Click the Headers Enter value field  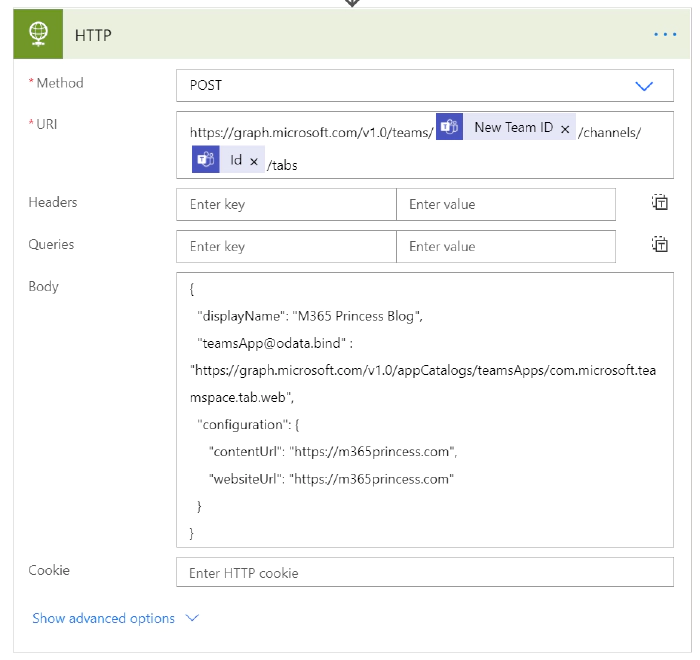coord(506,204)
